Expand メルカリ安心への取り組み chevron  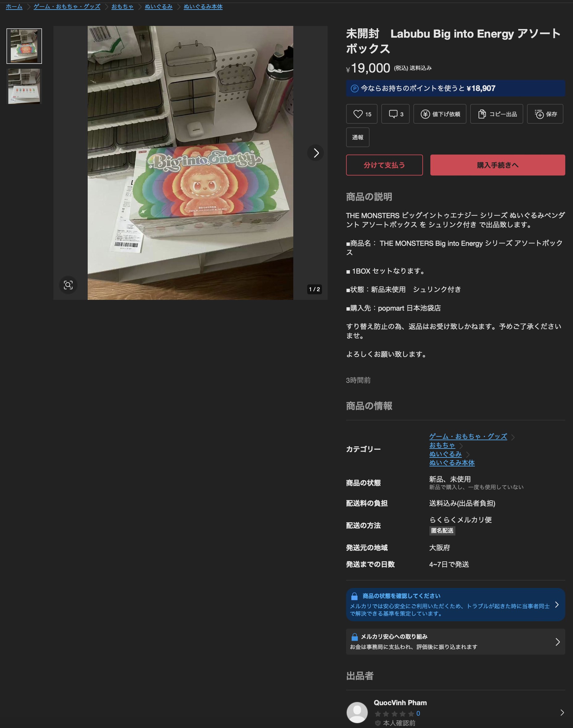pyautogui.click(x=558, y=642)
